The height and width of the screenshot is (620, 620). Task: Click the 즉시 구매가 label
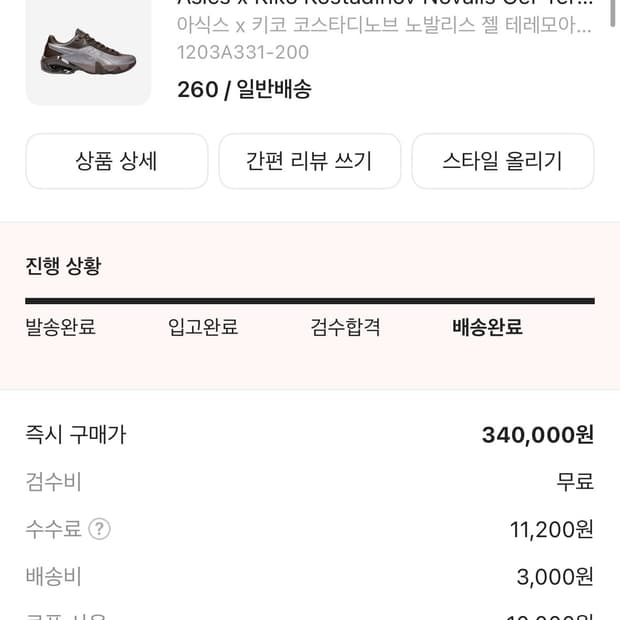pyautogui.click(x=76, y=435)
